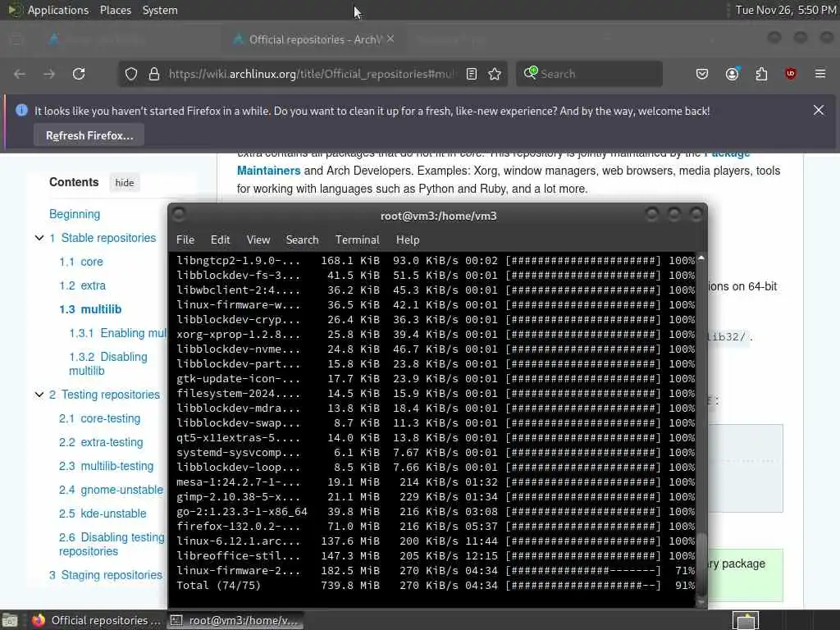Select the Official repositories browser tab
The height and width of the screenshot is (630, 840).
[x=313, y=39]
